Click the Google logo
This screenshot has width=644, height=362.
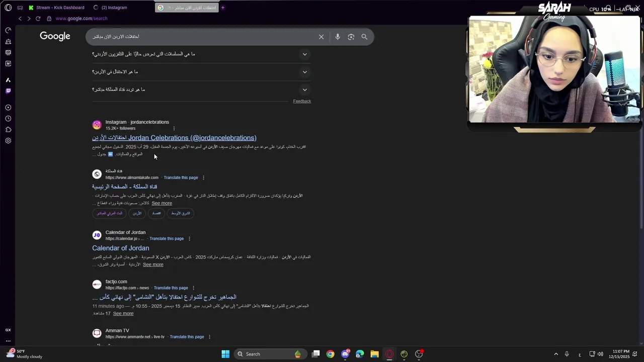click(55, 36)
